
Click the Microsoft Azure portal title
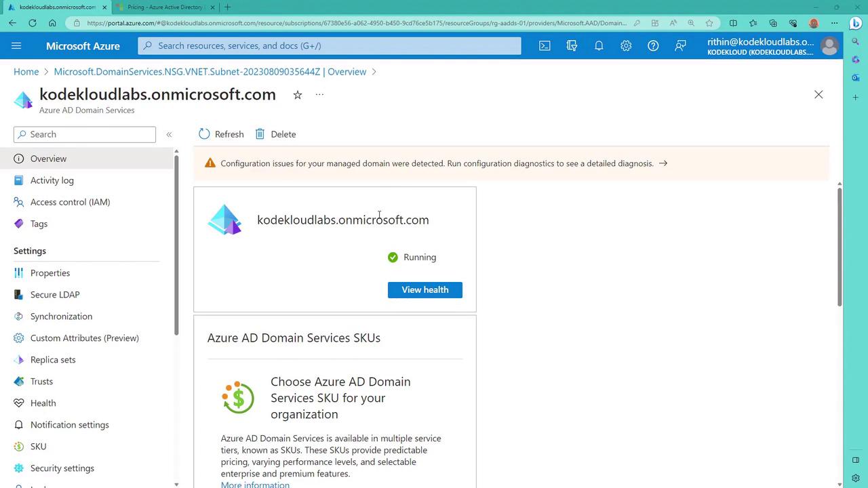[83, 45]
